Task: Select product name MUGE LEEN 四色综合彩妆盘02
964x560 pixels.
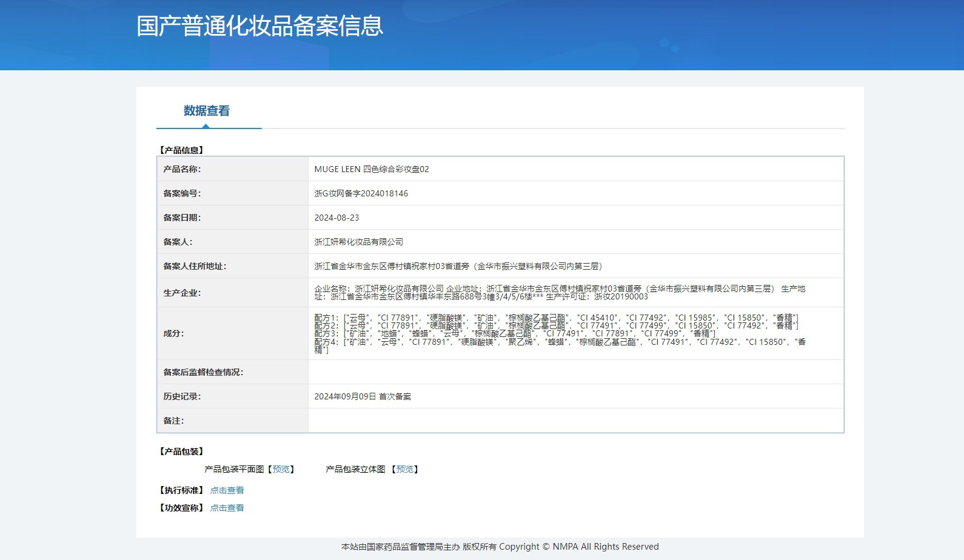Action: click(372, 169)
